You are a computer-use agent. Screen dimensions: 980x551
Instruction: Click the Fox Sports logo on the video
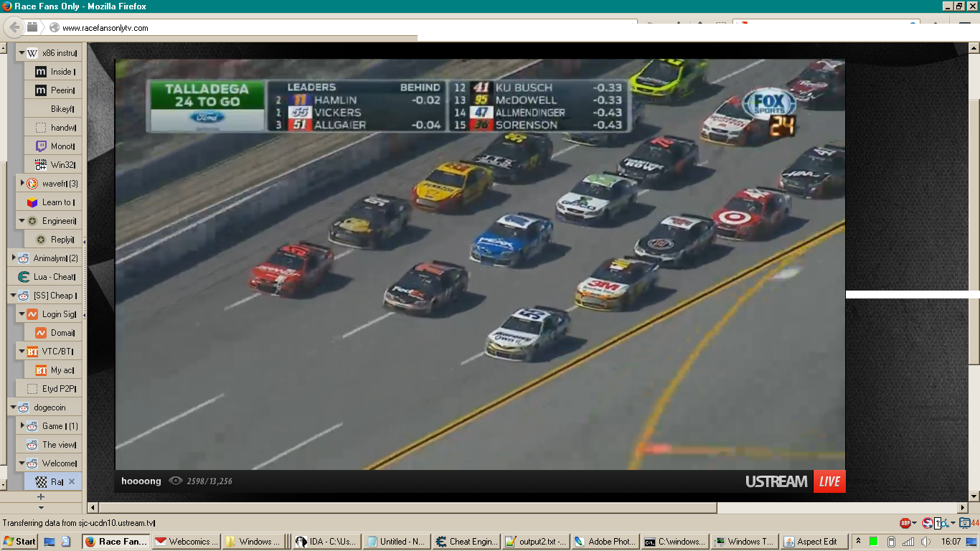768,105
